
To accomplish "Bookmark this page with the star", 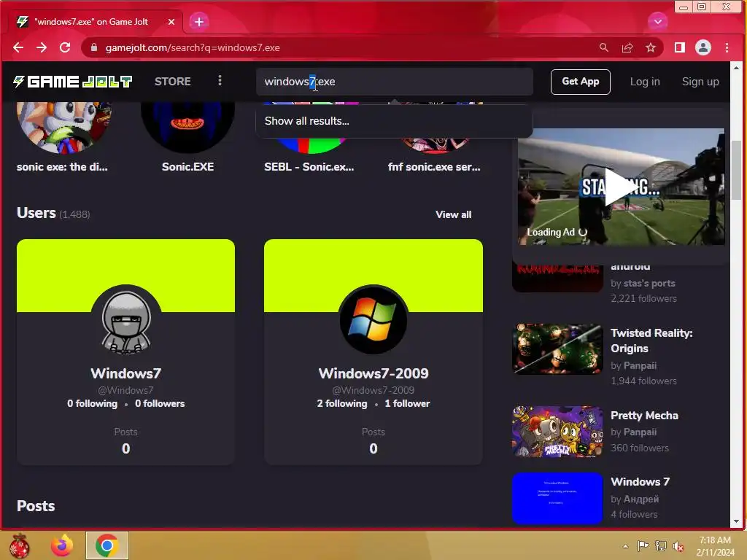I will [x=650, y=47].
